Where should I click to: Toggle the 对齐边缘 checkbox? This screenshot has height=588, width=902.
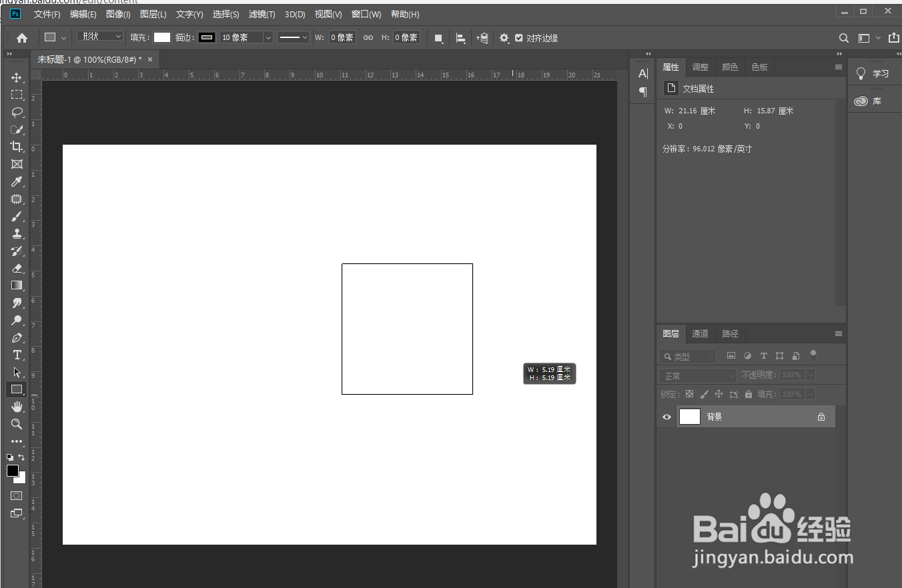pos(519,38)
